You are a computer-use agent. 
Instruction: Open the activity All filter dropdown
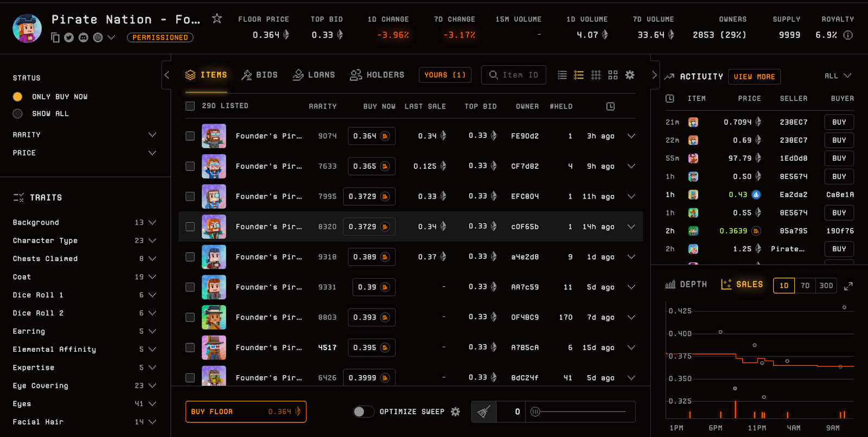(838, 76)
